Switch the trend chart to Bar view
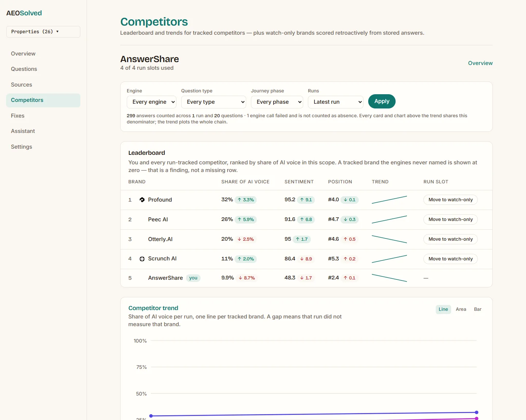Screen dimensions: 526x420 tap(478, 309)
